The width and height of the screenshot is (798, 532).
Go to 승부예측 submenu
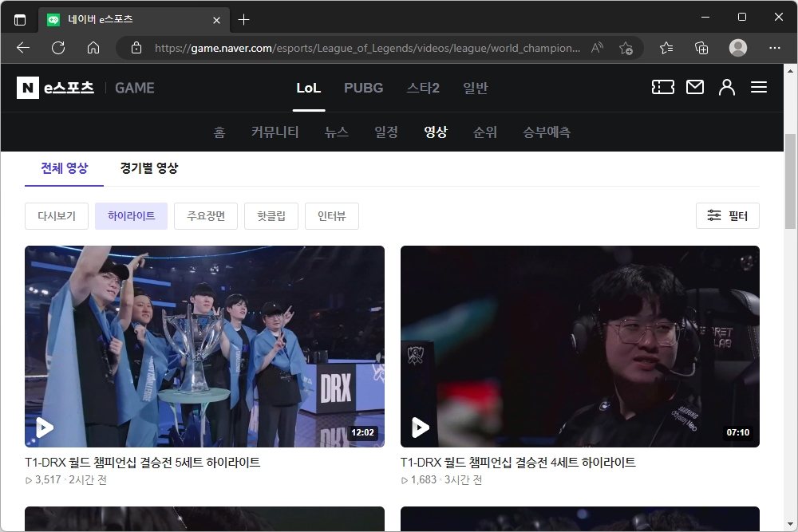(x=547, y=132)
